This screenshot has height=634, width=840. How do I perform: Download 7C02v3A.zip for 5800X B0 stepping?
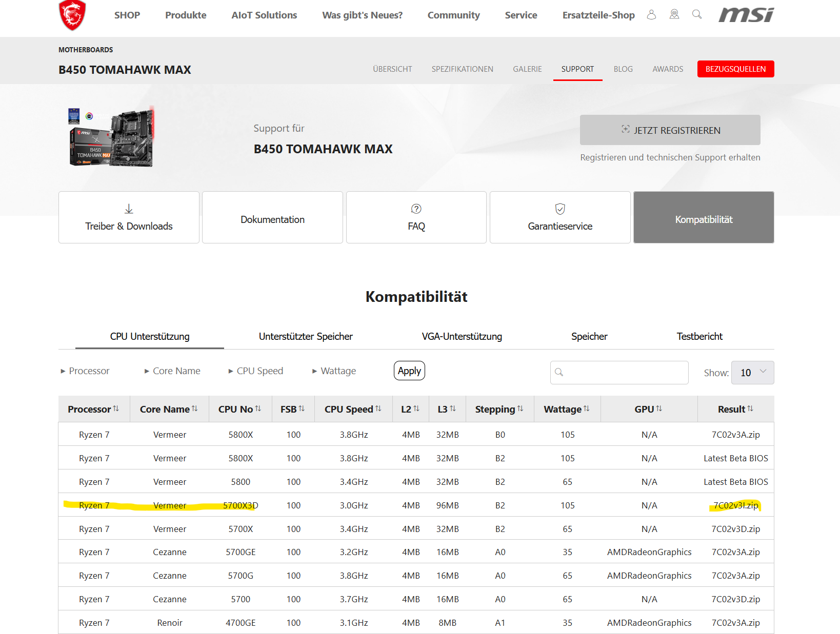(x=735, y=435)
